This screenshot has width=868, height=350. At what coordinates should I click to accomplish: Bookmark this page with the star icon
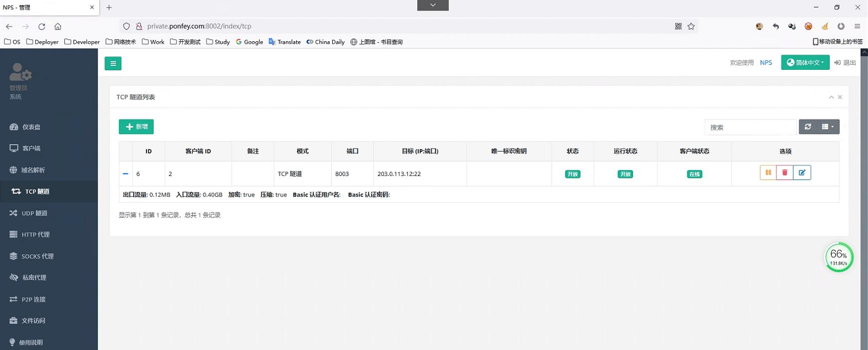pos(691,26)
